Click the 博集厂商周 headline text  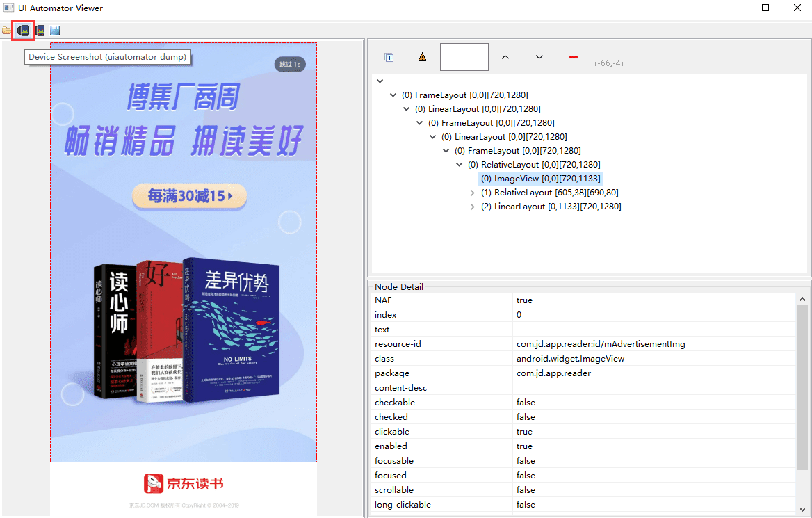coord(184,97)
